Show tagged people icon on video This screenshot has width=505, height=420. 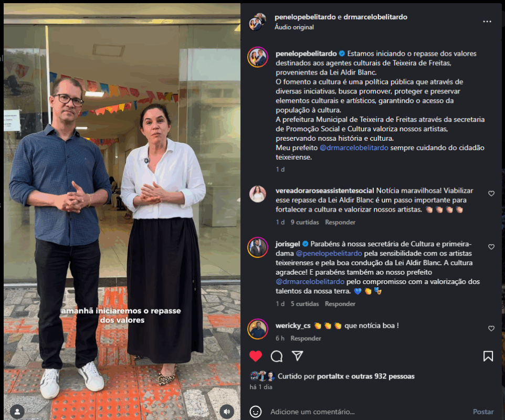[17, 411]
